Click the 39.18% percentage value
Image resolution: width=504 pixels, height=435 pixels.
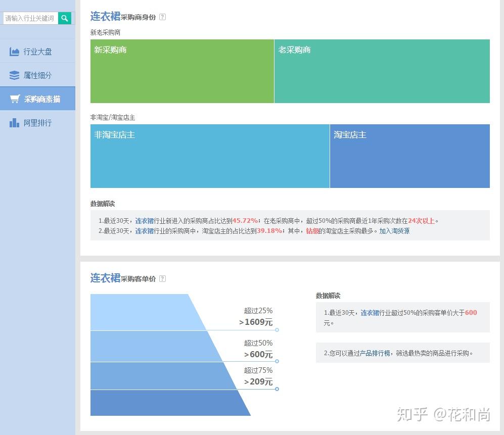point(269,231)
